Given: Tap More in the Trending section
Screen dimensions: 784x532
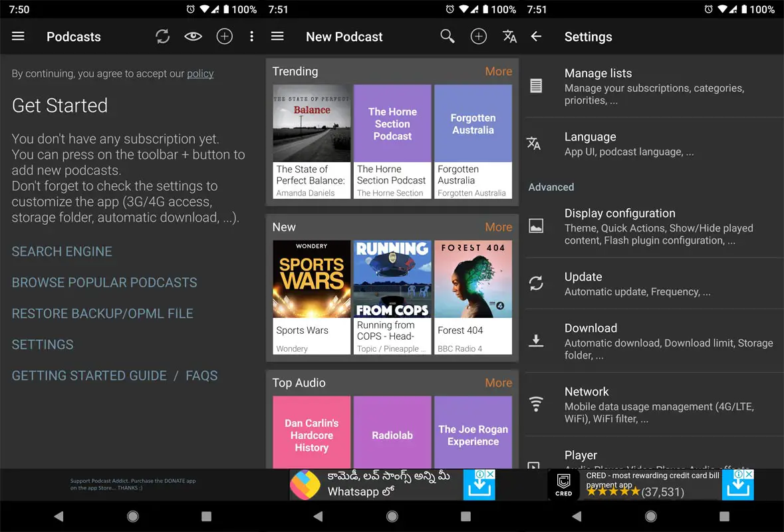Looking at the screenshot, I should point(499,72).
